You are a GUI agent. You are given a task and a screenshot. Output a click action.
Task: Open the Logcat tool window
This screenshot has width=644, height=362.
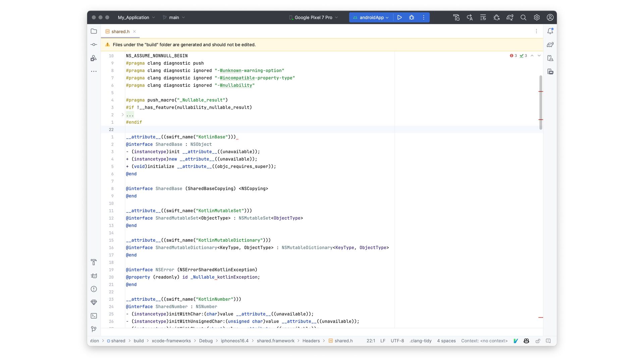(94, 276)
